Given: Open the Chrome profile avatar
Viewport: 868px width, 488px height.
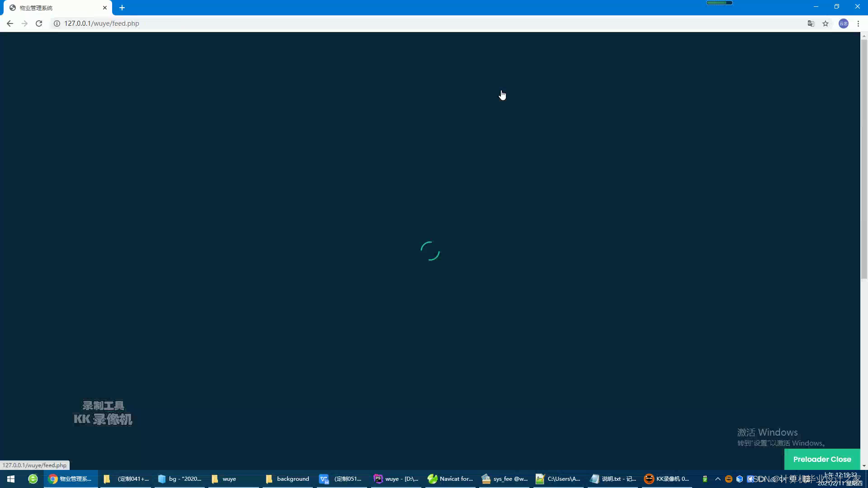Looking at the screenshot, I should click(843, 23).
